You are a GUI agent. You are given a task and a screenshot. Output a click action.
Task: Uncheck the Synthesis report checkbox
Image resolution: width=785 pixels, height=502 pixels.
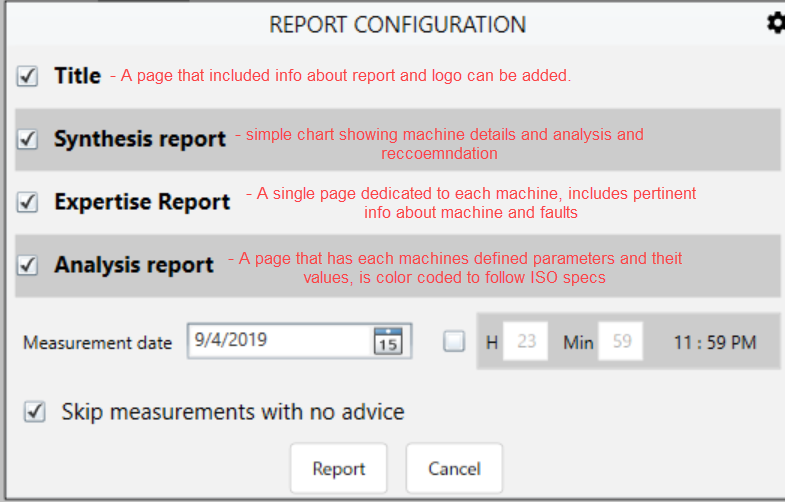(27, 139)
